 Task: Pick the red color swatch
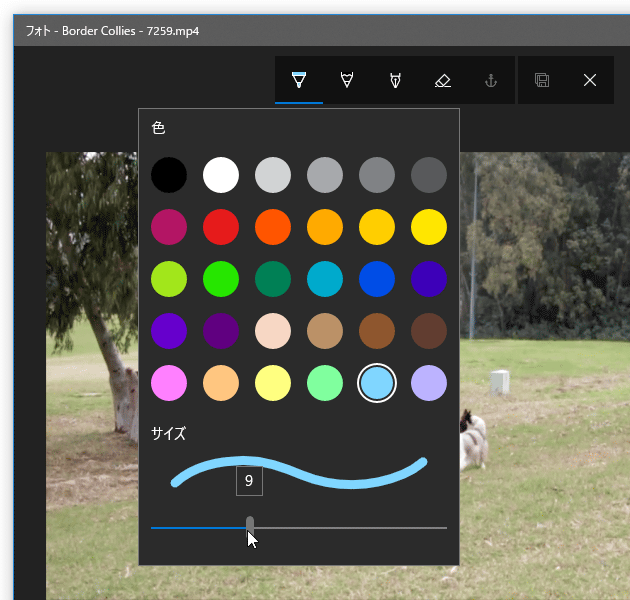[221, 227]
